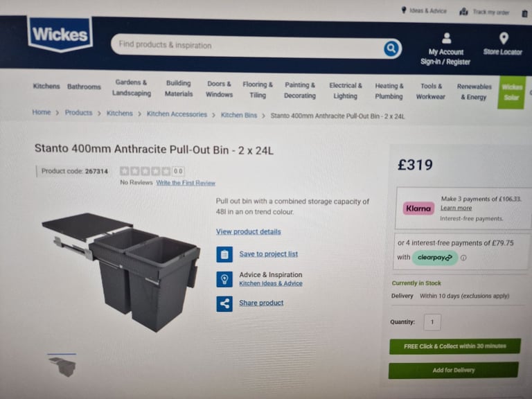Click the Save to project list clipboard icon
The image size is (532, 399).
224,254
